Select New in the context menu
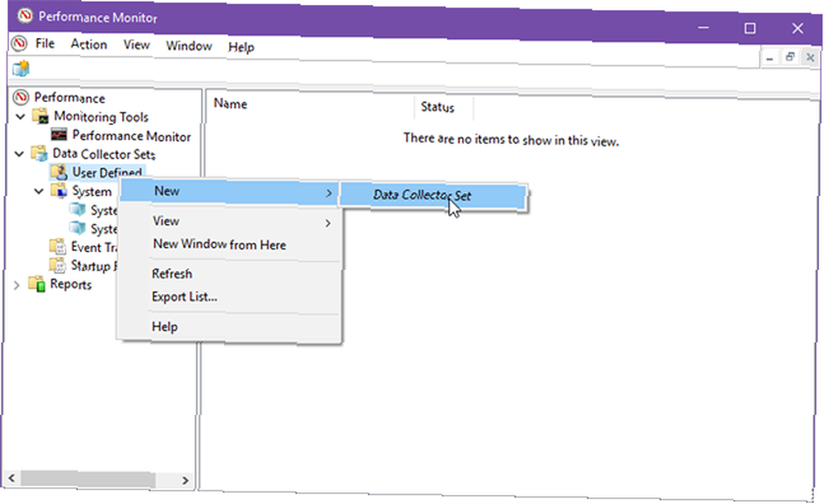824x504 pixels. coord(230,192)
